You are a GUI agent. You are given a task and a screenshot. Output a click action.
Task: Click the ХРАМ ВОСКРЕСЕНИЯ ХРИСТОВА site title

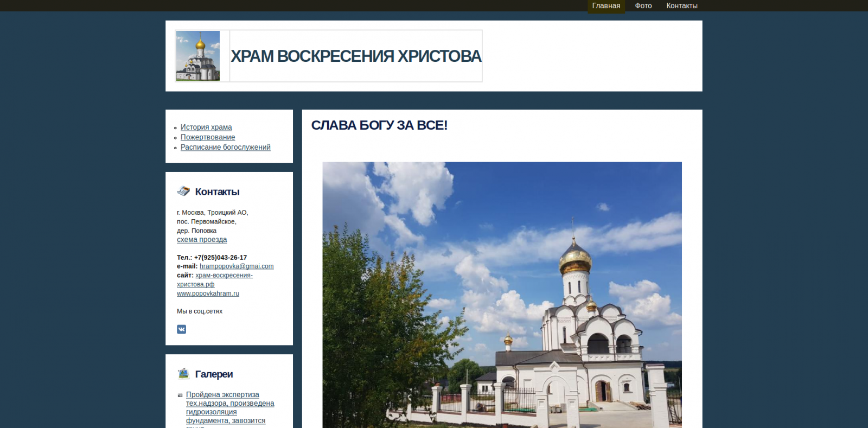tap(356, 56)
